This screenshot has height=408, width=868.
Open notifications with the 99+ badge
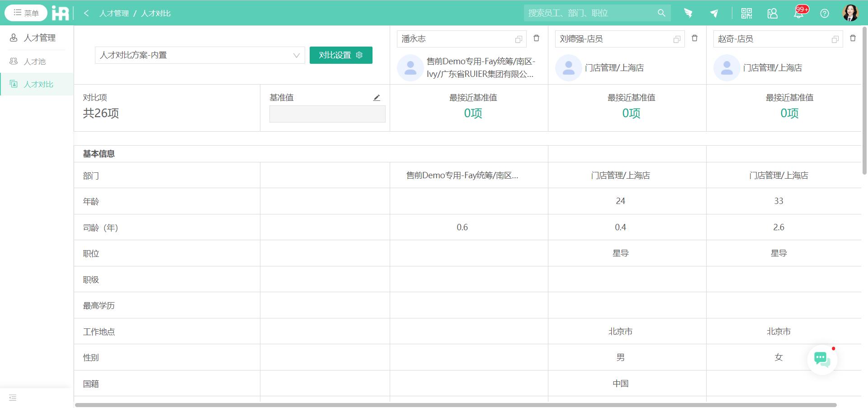pos(798,13)
